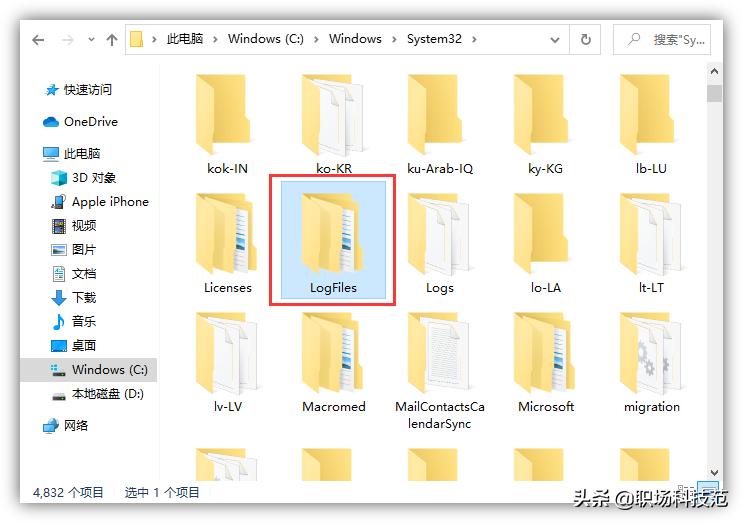Open 3D 对象 in the sidebar
The image size is (743, 523).
(83, 178)
